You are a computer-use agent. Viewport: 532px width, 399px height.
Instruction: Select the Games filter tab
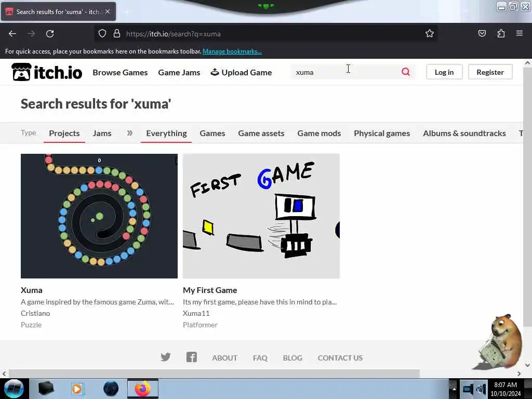212,133
